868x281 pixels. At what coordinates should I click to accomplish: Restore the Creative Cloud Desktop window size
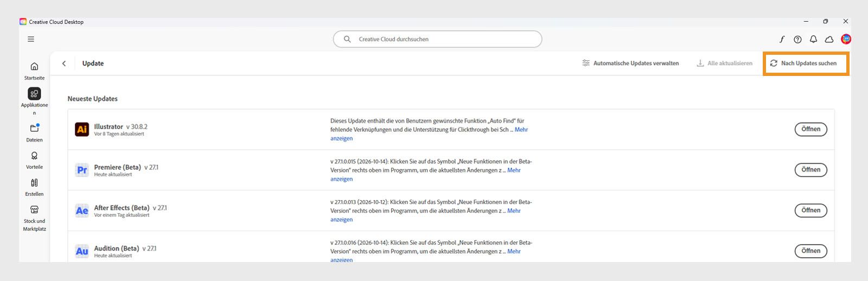coord(825,22)
